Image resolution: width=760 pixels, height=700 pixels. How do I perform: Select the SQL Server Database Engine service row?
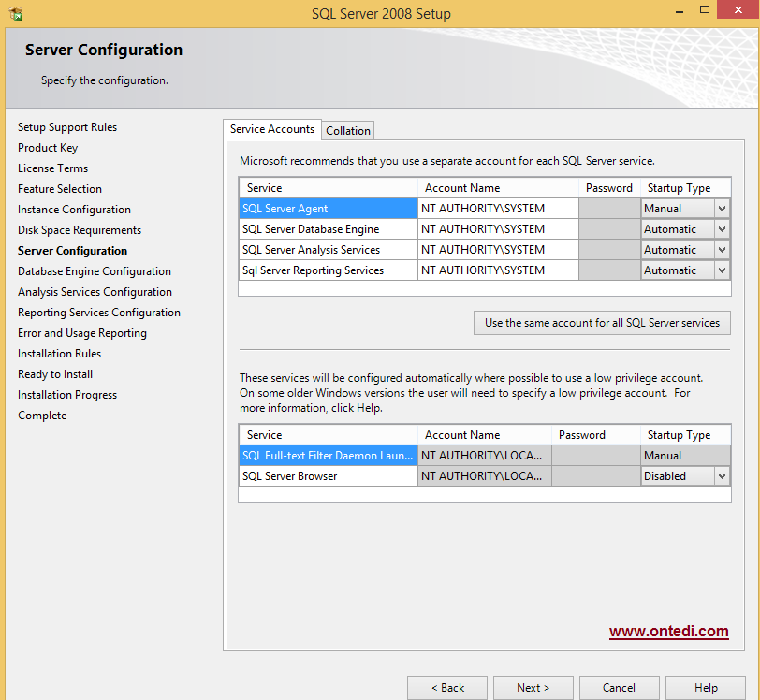pyautogui.click(x=329, y=228)
